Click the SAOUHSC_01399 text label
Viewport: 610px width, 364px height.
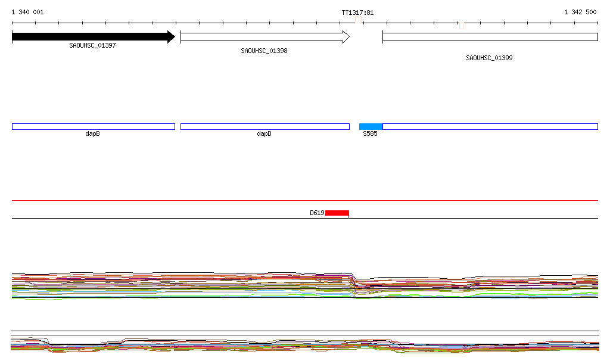[x=489, y=58]
